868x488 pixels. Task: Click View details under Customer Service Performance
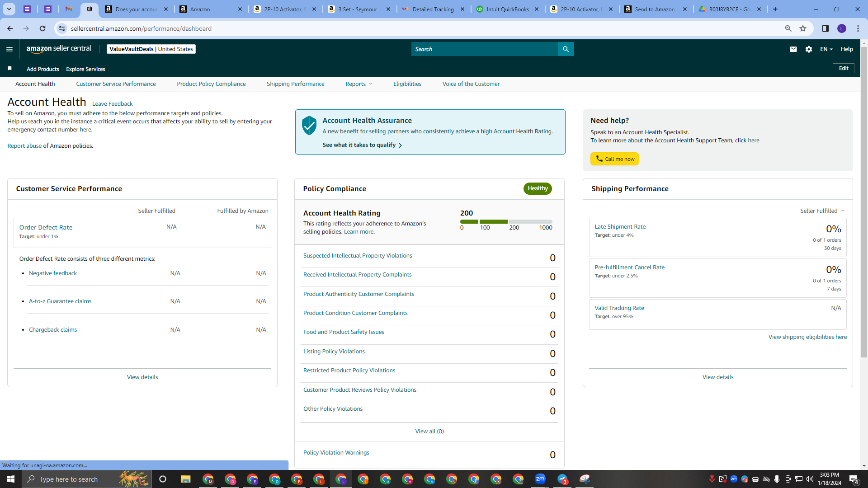tap(142, 377)
